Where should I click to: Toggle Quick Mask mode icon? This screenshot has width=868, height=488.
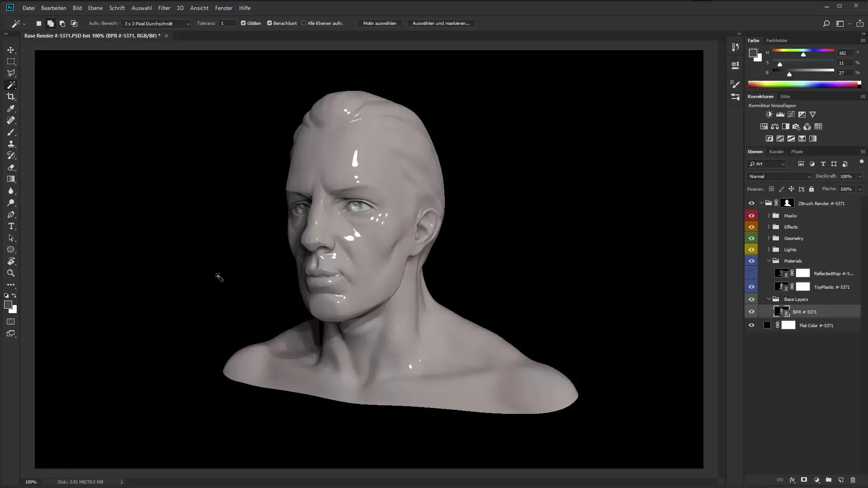pos(11,322)
